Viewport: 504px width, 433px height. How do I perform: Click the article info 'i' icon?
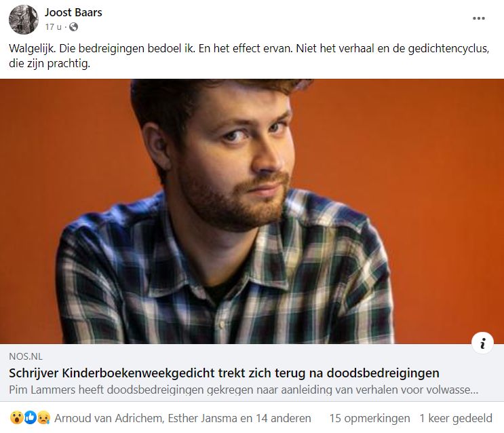point(482,343)
